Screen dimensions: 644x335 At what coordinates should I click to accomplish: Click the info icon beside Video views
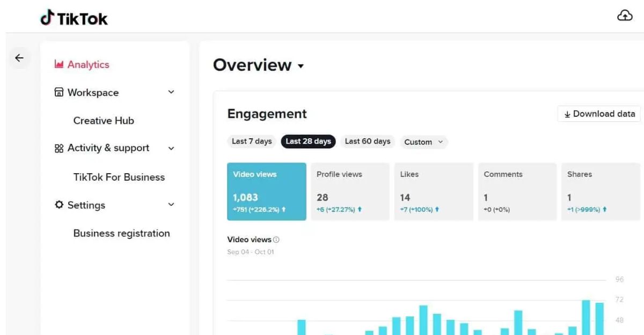276,240
